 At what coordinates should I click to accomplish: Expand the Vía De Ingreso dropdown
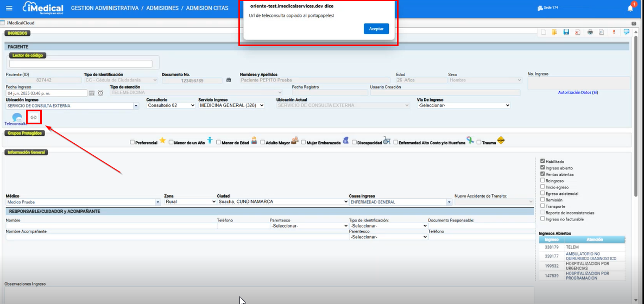[x=463, y=105]
